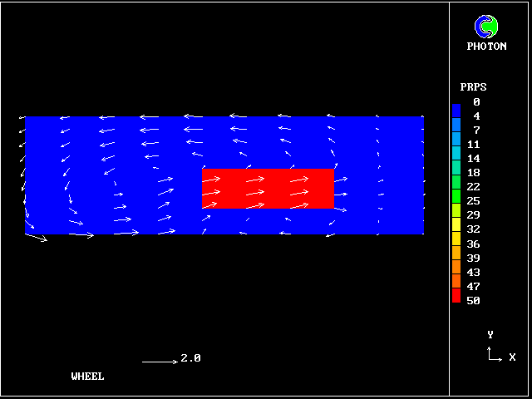Click the legend value 50
This screenshot has height=399, width=532.
pos(473,301)
